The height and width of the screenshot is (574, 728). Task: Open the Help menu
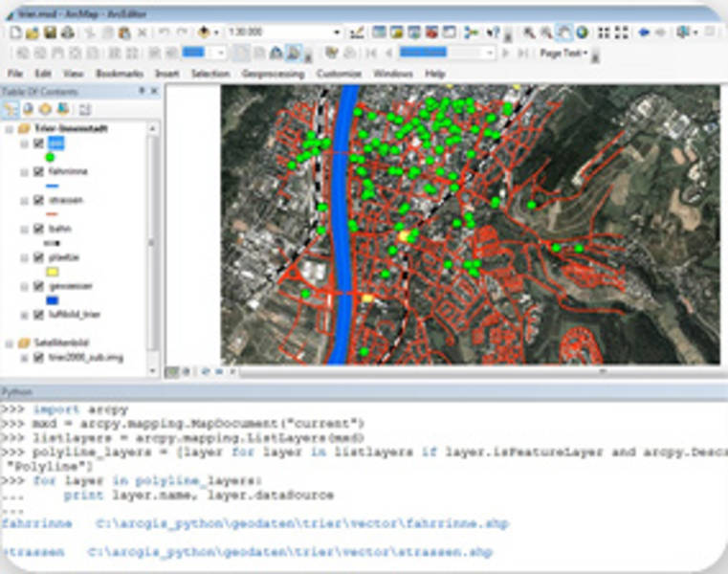click(x=435, y=74)
